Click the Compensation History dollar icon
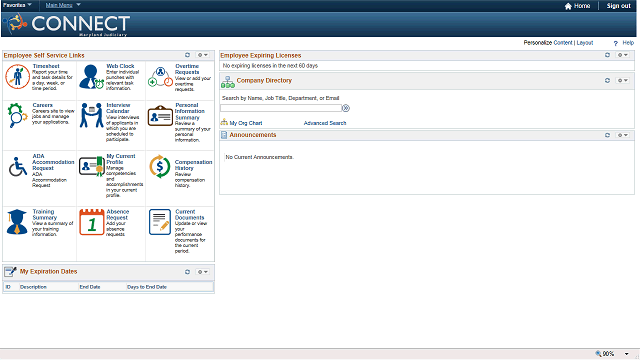This screenshot has height=360, width=640. point(160,167)
